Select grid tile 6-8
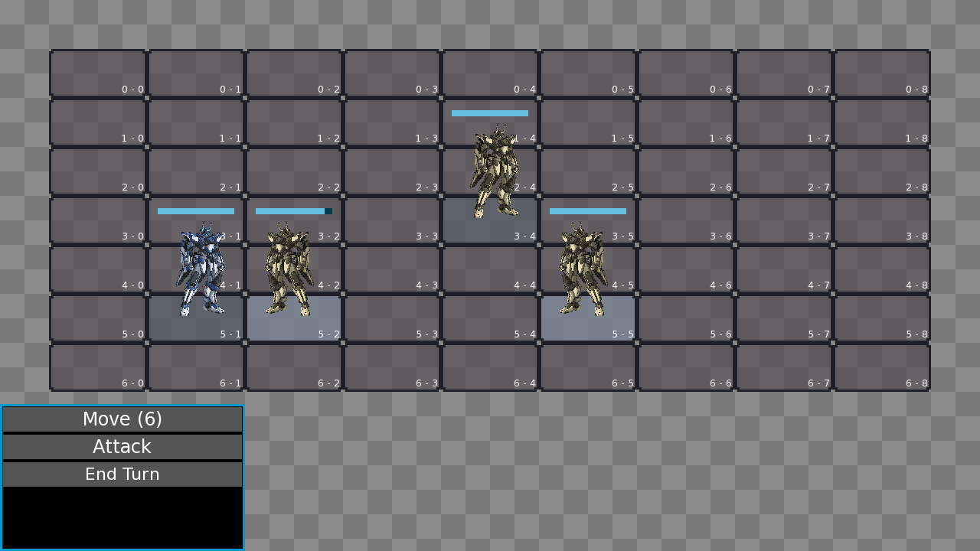This screenshot has height=551, width=980. [x=882, y=367]
